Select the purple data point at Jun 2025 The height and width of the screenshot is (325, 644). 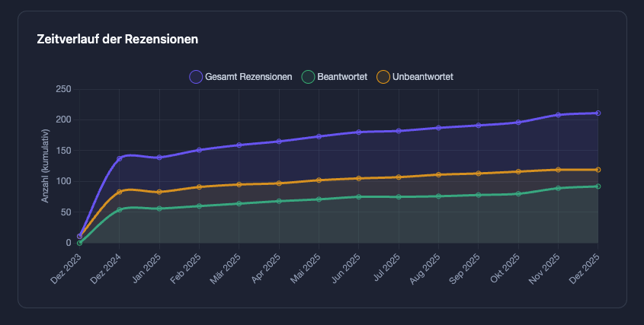[x=358, y=132]
